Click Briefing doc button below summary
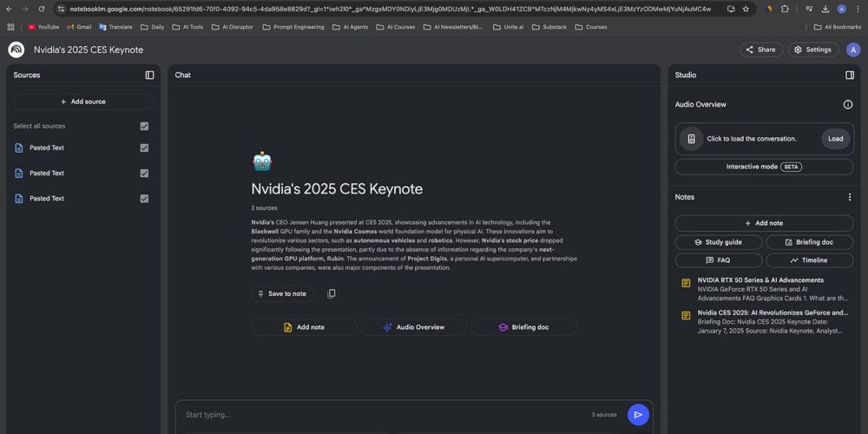This screenshot has width=868, height=434. (523, 327)
